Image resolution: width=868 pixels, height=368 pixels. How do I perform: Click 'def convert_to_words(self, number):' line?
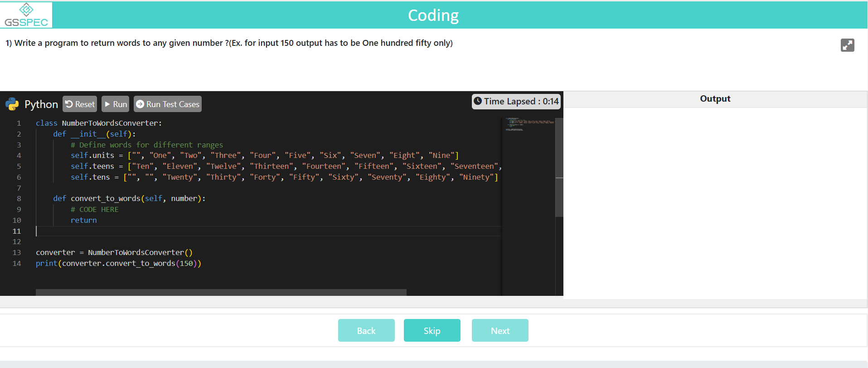[129, 198]
